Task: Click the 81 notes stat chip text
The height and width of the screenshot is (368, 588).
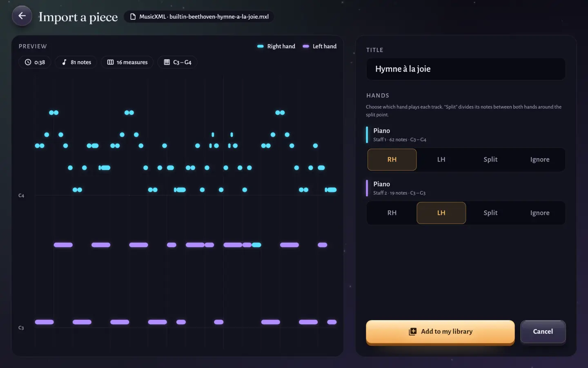Action: (81, 62)
